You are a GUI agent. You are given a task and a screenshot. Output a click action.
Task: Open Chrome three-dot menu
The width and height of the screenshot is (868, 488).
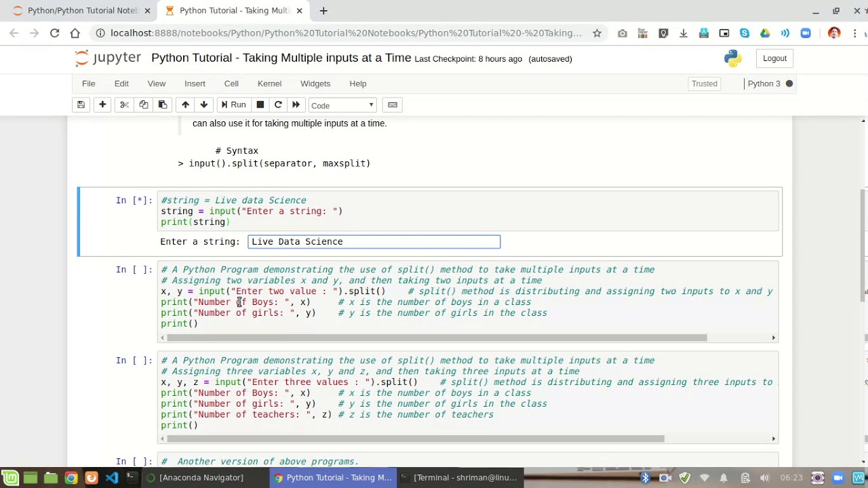coord(854,33)
